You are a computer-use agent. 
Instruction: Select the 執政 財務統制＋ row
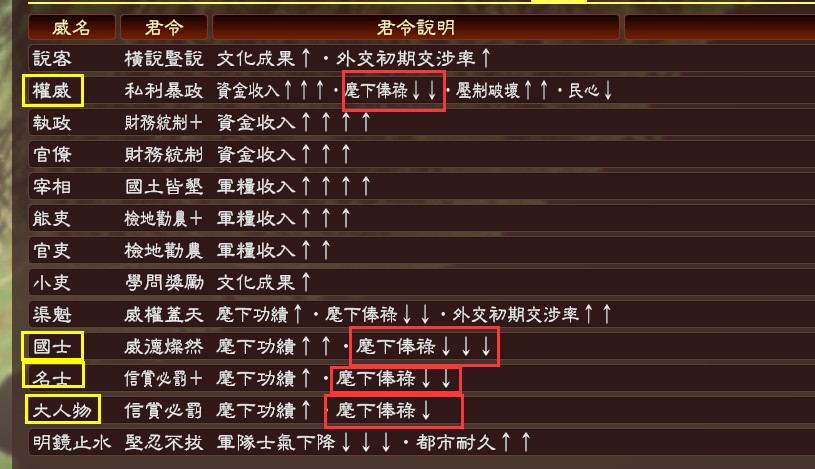[422, 123]
